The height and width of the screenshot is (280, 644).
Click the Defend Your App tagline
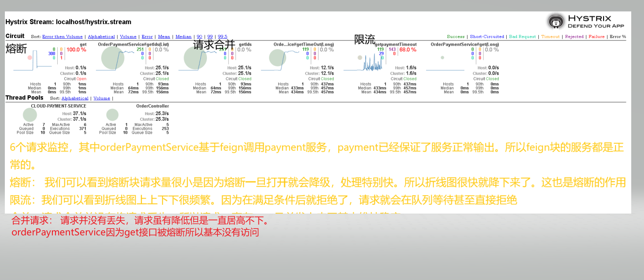[596, 26]
